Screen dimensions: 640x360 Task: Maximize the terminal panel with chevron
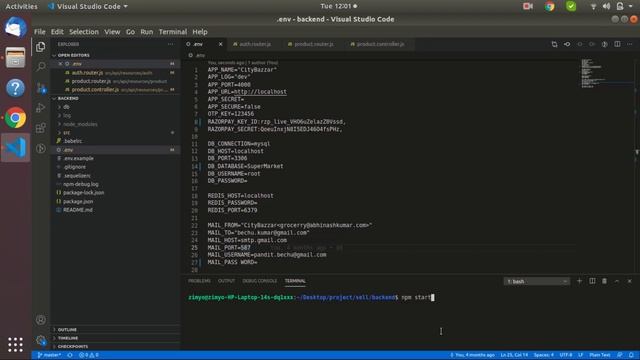coord(617,281)
